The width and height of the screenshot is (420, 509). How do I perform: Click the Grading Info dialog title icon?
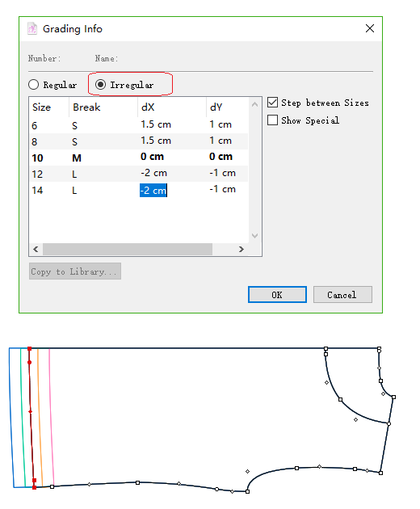31,28
